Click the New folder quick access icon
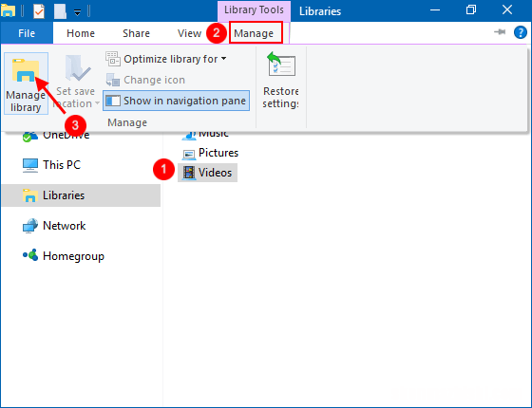Viewport: 532px width, 408px height. [x=60, y=11]
